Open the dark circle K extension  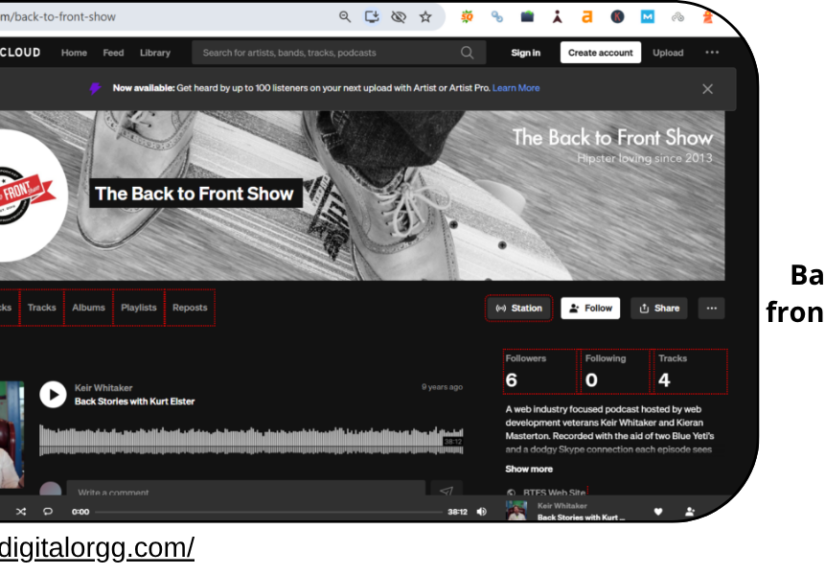(x=617, y=17)
